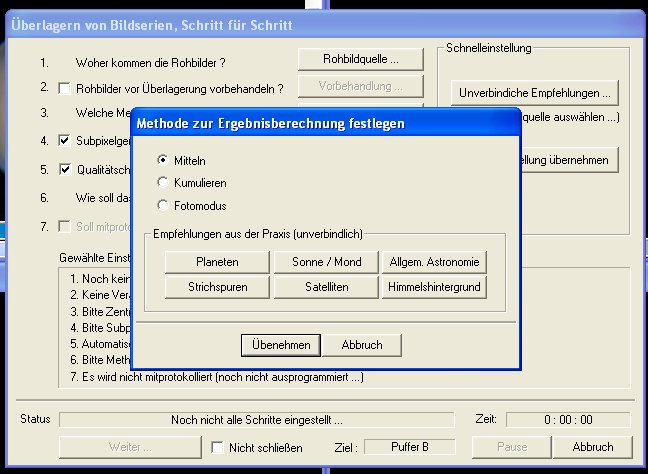
Task: Click the Himmelshintergrund preset button
Action: pos(433,287)
